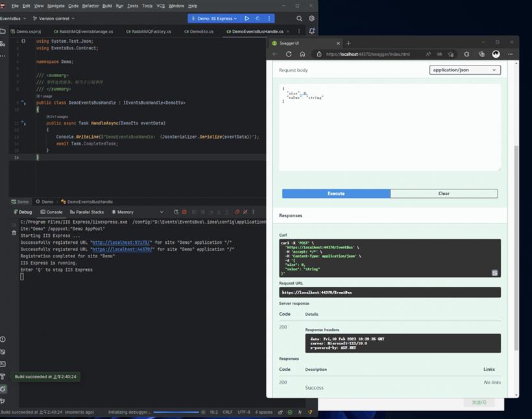
Task: Click DemoEventsBusHandle breadcrumb
Action: [87, 202]
